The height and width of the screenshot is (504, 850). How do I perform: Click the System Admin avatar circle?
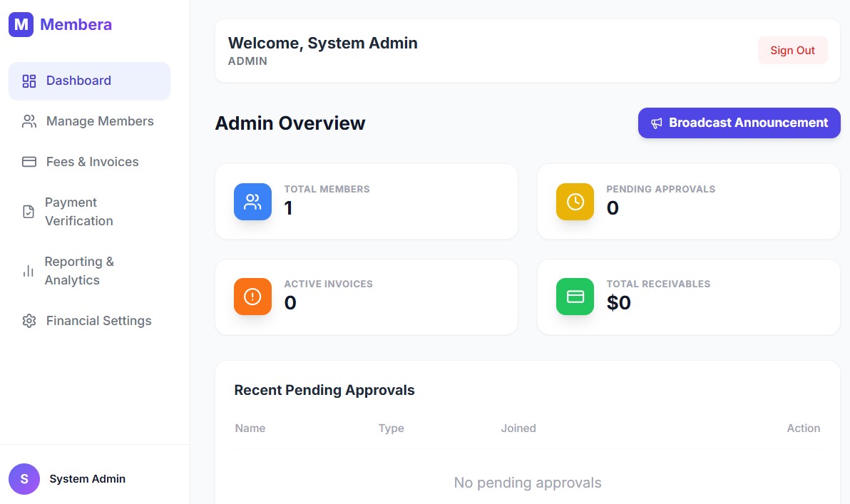click(24, 479)
